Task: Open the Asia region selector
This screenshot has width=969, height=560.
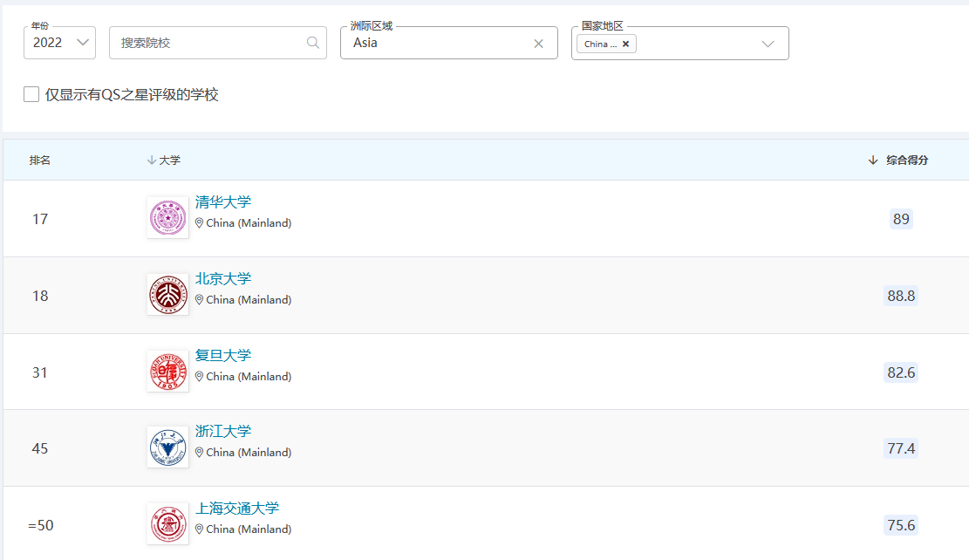Action: [x=448, y=43]
